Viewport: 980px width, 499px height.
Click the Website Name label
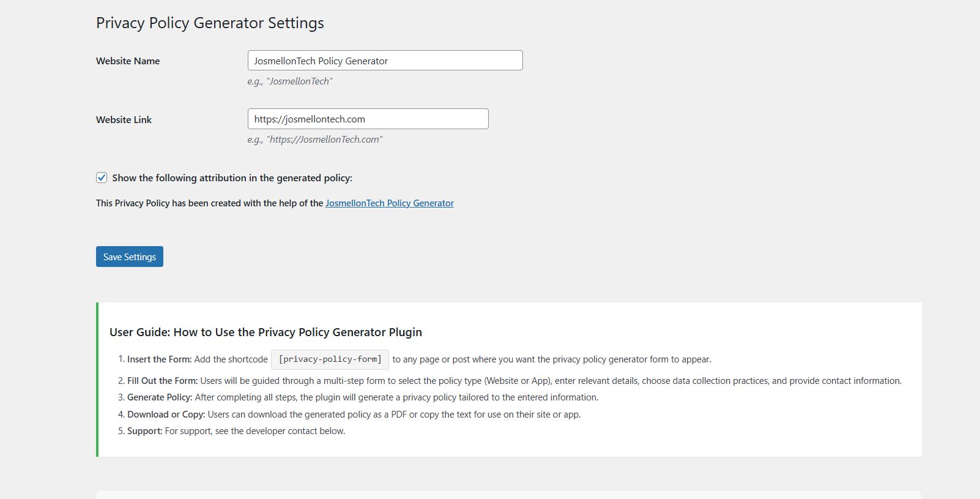(128, 61)
